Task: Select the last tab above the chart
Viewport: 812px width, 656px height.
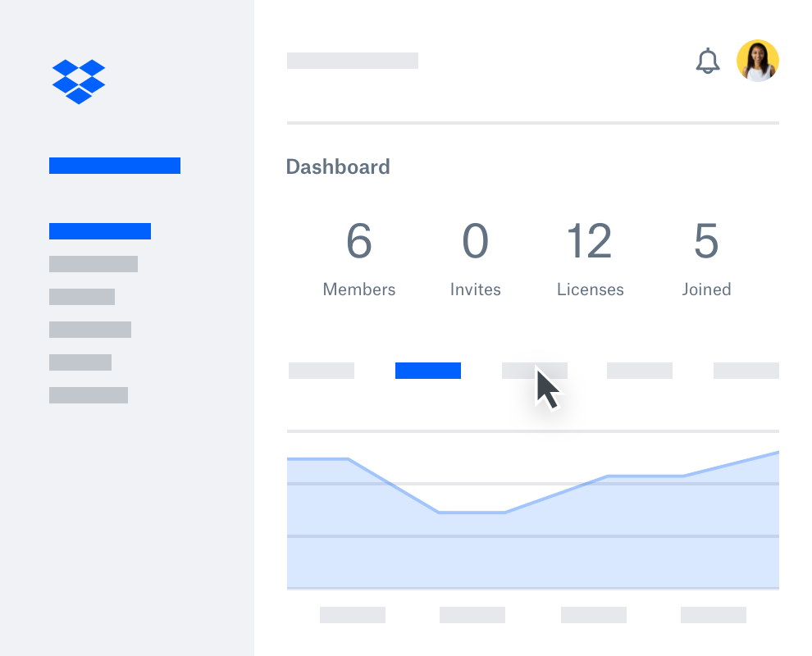Action: 746,371
